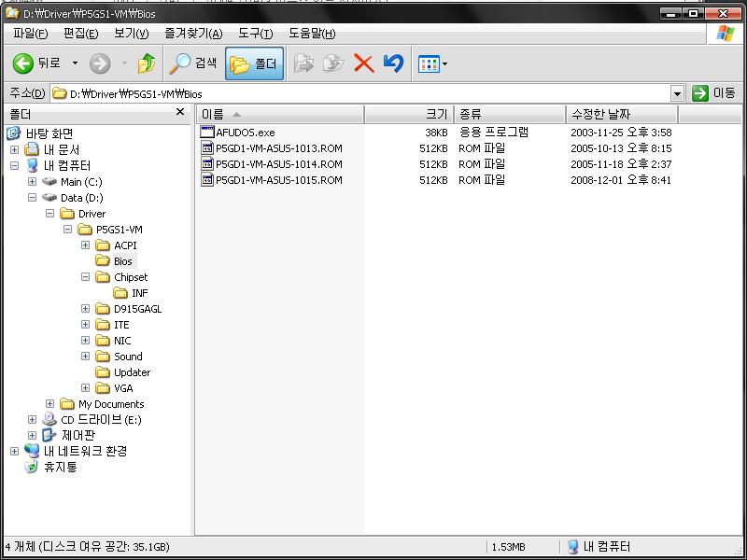This screenshot has width=747, height=560.
Task: Select the VGA folder icon in tree
Action: tap(103, 387)
